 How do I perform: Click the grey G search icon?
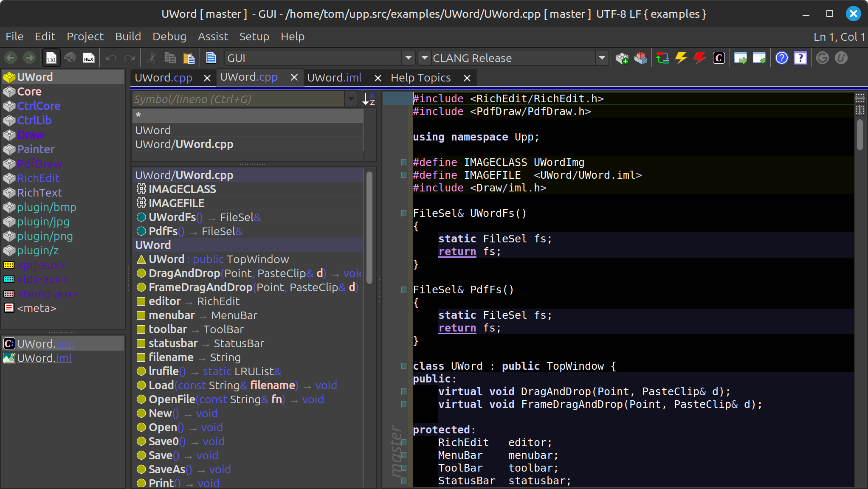(x=822, y=58)
